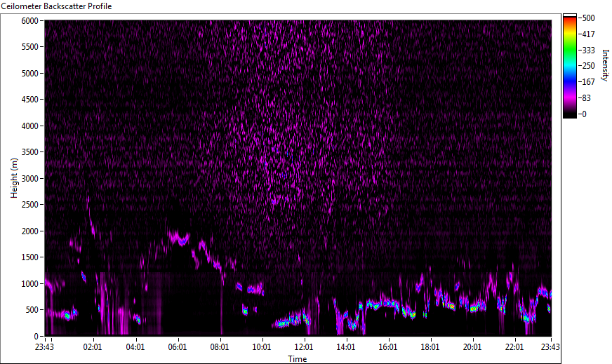Select the 6000 height axis value
612x364 pixels.
[x=29, y=20]
